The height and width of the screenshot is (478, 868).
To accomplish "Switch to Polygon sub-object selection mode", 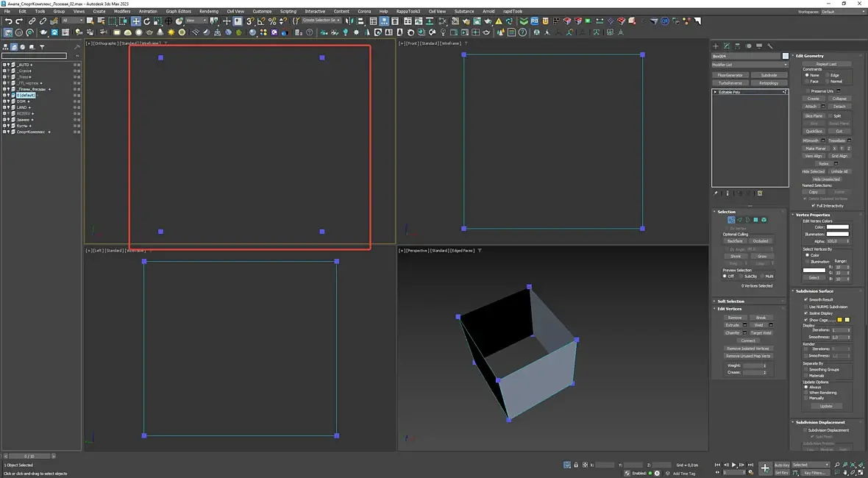I will (x=755, y=220).
